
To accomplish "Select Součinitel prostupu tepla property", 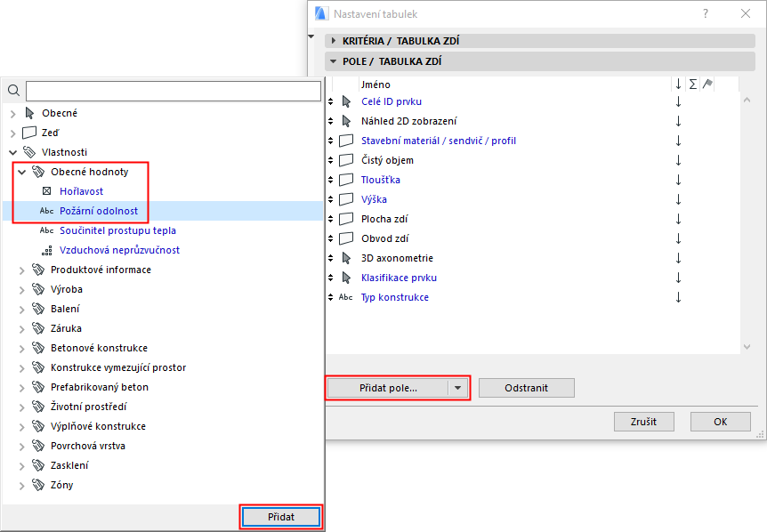I will [117, 230].
